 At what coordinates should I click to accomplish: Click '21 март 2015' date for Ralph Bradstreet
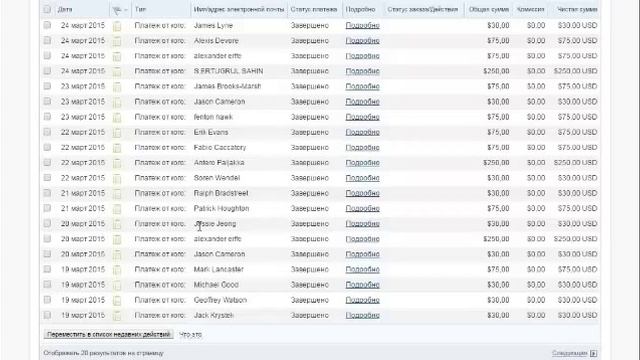click(83, 193)
